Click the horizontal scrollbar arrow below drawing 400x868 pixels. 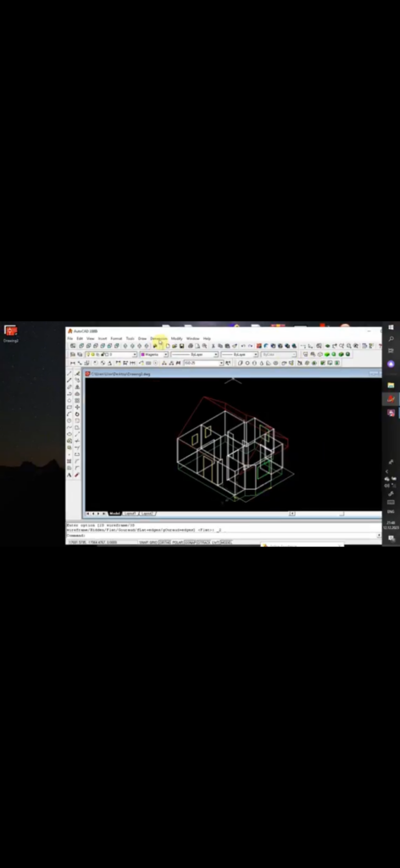(x=292, y=513)
